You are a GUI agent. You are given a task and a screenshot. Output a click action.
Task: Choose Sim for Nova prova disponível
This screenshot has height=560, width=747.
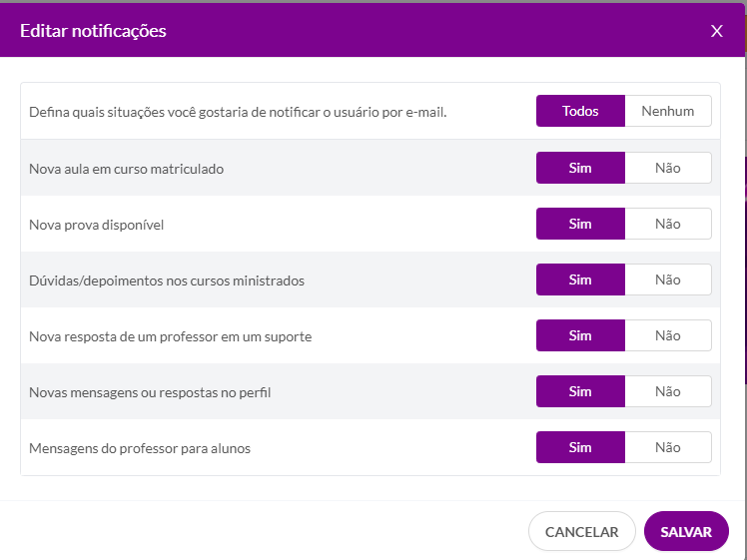pyautogui.click(x=580, y=224)
